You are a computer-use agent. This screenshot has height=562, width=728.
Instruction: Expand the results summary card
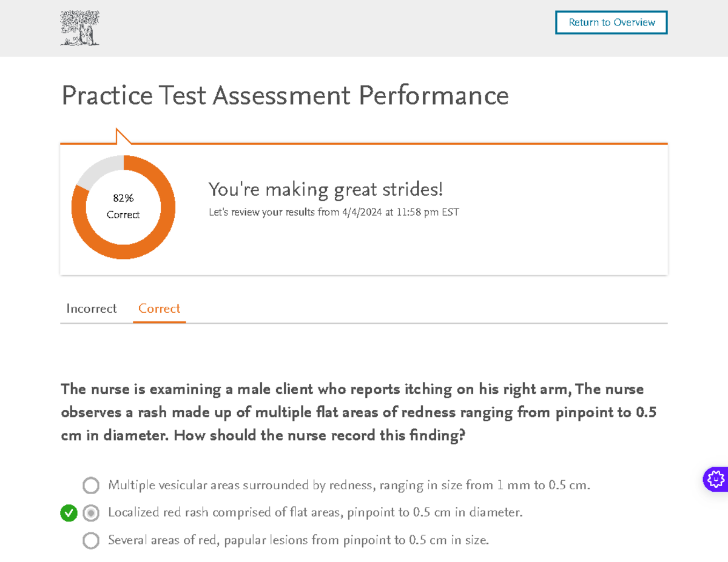[x=364, y=208]
